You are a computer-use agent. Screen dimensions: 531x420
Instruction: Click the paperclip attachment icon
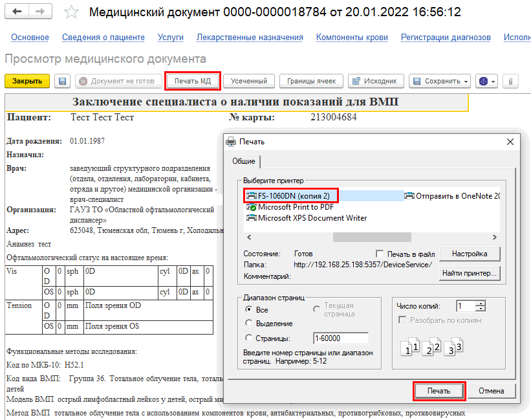click(510, 82)
